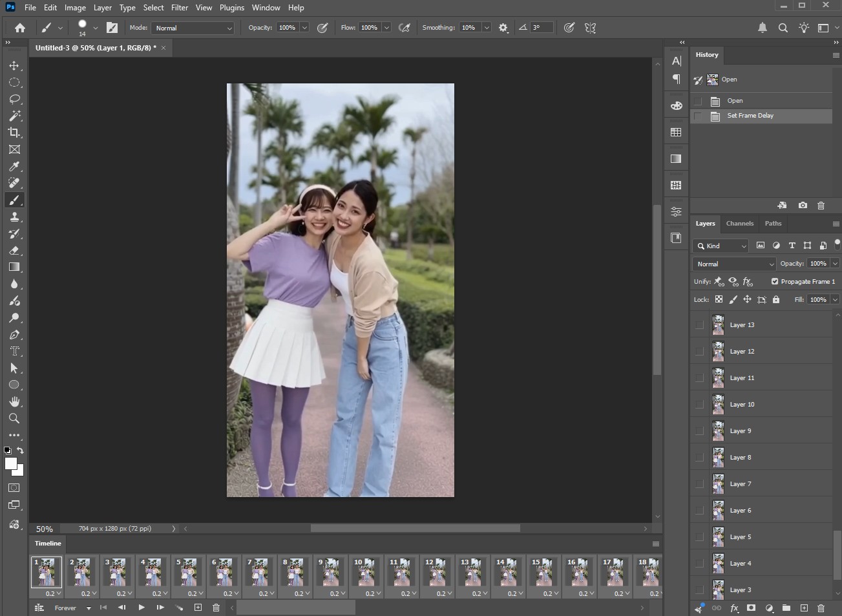Create new snapshot camera icon
The height and width of the screenshot is (616, 842).
coord(803,206)
